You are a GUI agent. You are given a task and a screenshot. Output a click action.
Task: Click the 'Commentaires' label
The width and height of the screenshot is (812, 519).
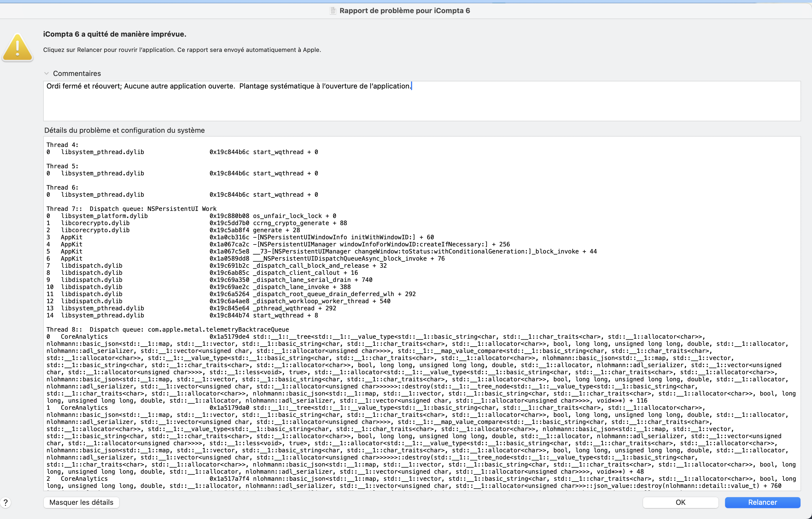[x=77, y=73]
